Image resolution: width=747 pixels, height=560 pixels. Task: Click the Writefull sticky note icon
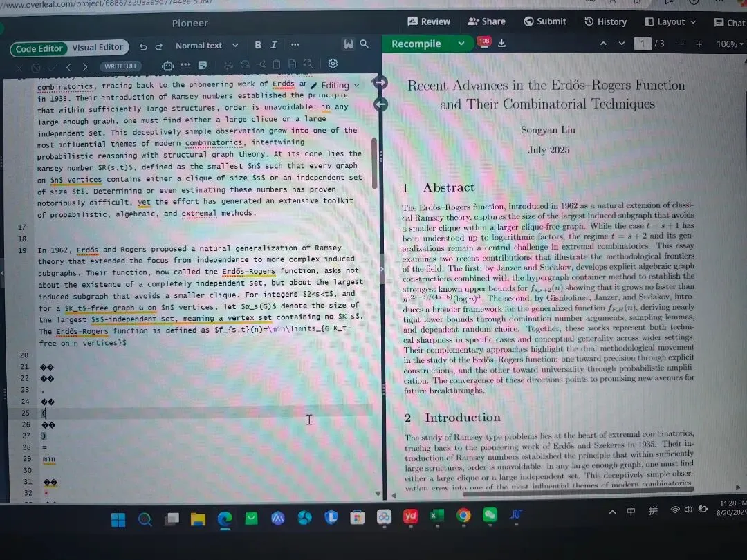coord(203,65)
